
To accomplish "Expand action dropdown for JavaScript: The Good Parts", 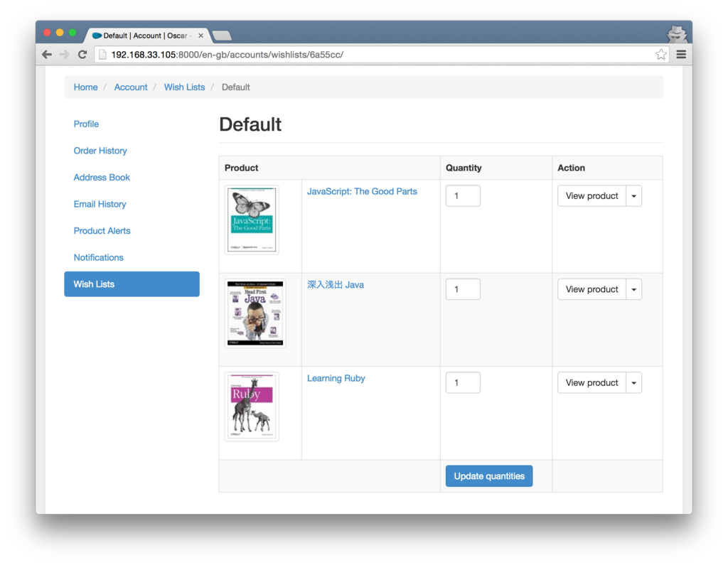I will click(633, 196).
